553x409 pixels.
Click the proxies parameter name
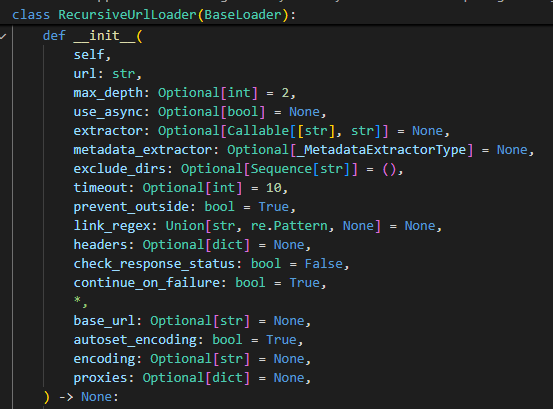100,378
